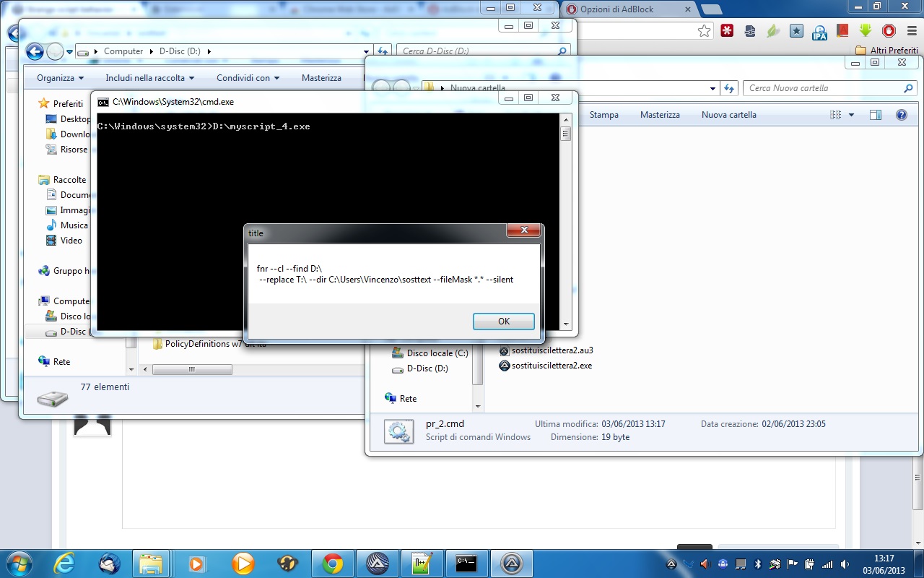924x578 pixels.
Task: Open the Condividi con dropdown
Action: tap(248, 78)
